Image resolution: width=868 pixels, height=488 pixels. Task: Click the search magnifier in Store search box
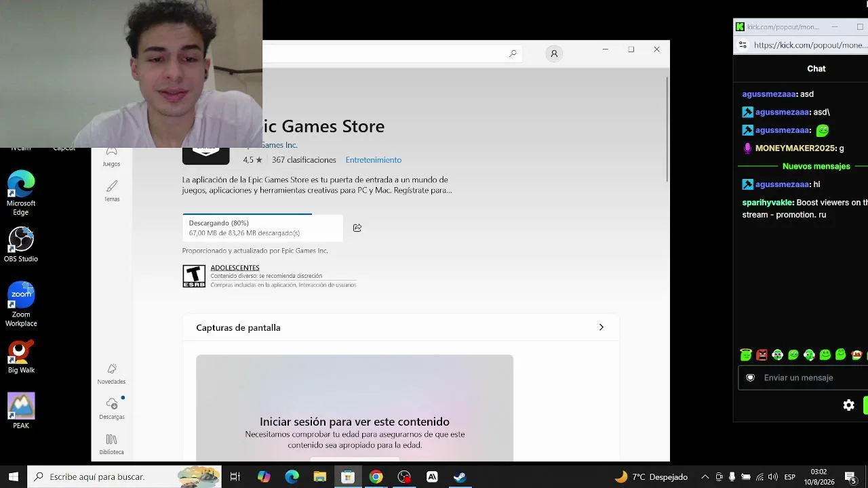[x=513, y=54]
